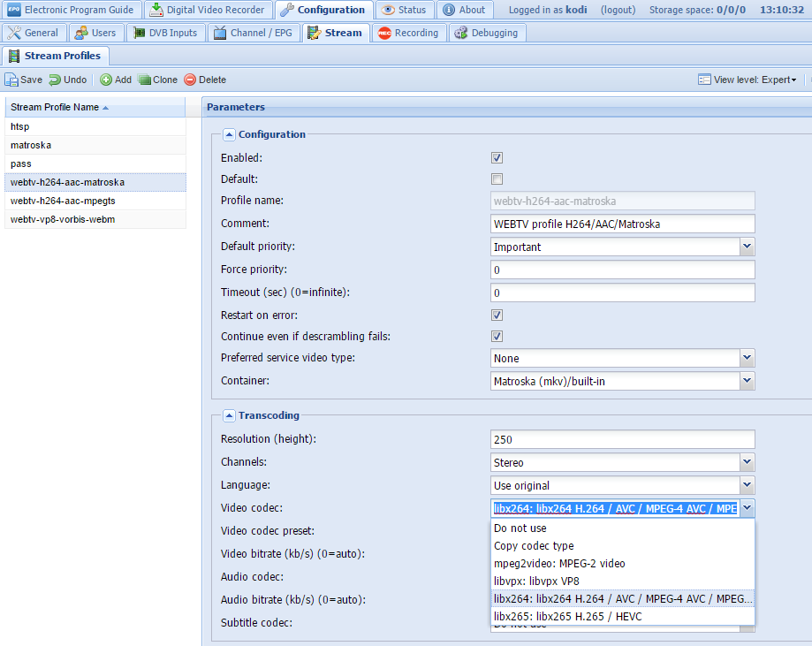Sort by Stream Profile Name column header
Image resolution: width=812 pixels, height=646 pixels.
point(95,107)
